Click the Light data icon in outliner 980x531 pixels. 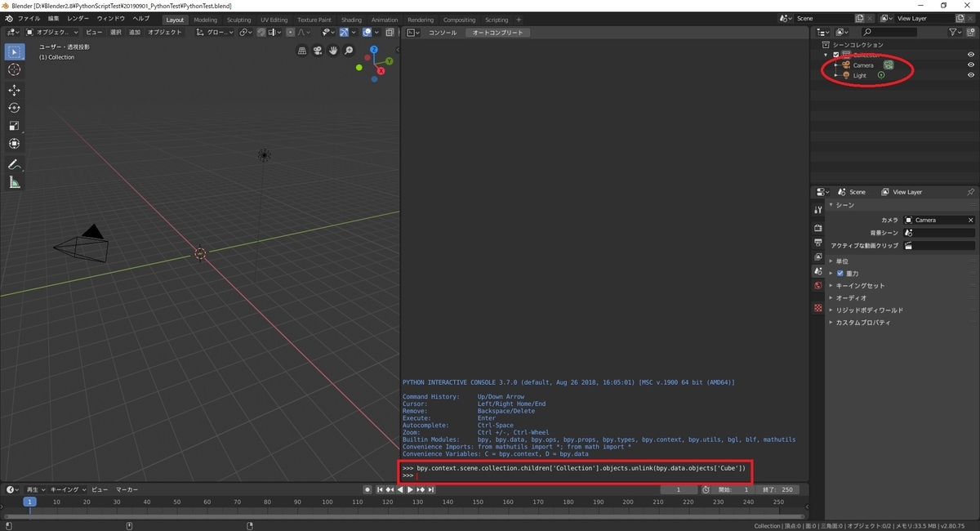coord(881,75)
